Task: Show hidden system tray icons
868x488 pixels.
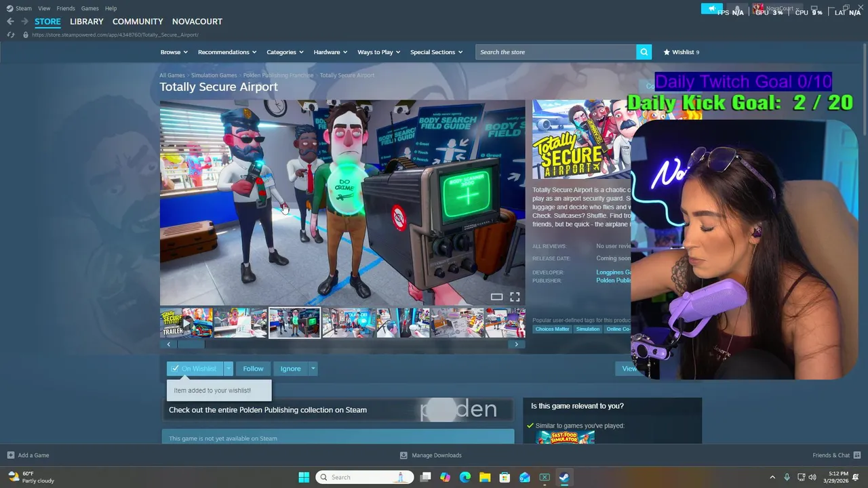Action: click(772, 477)
